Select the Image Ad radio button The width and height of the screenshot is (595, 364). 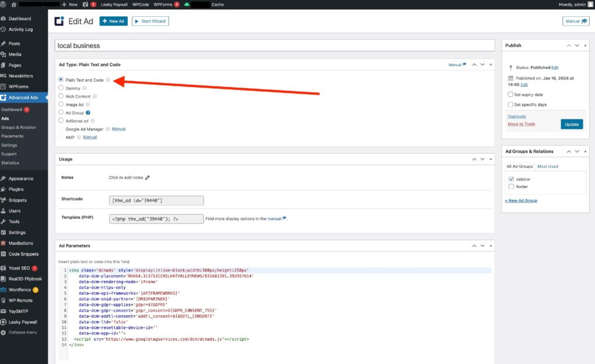point(61,104)
